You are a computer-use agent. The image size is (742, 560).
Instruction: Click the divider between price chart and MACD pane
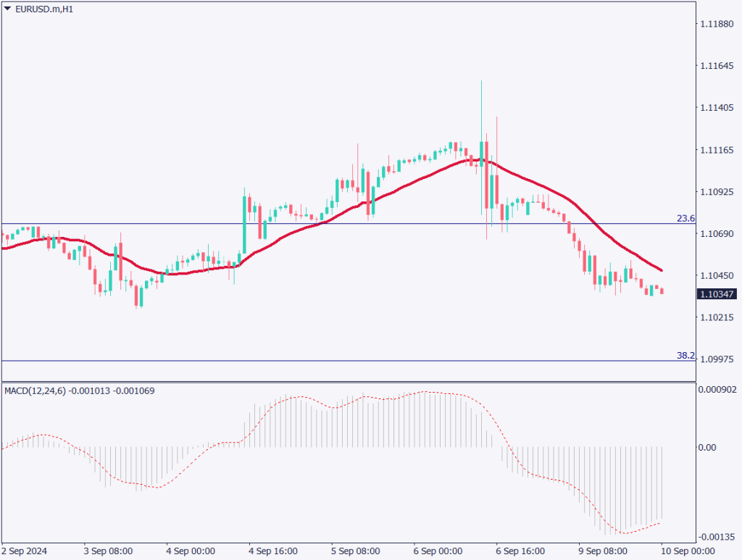(x=348, y=381)
